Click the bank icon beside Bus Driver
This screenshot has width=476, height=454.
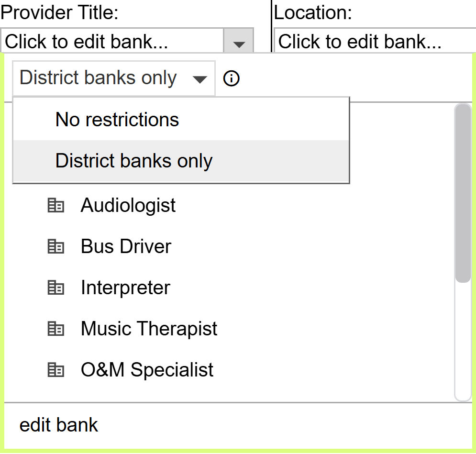click(56, 247)
